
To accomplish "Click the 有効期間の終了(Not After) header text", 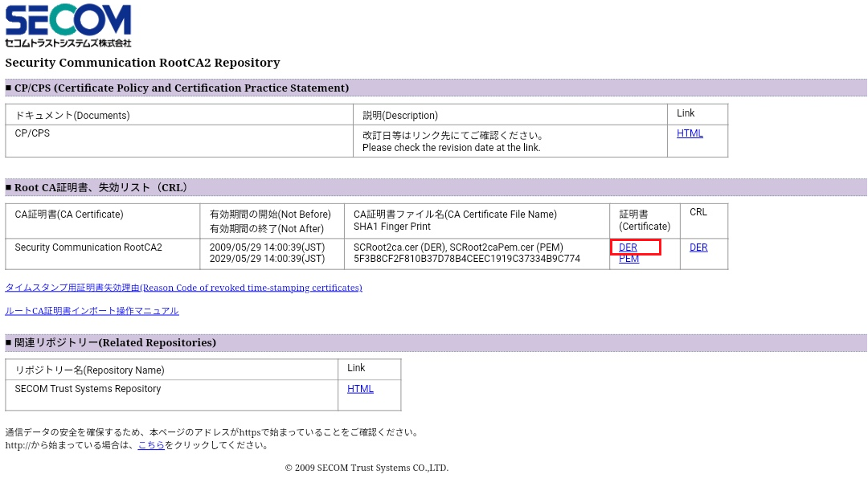I will [266, 228].
